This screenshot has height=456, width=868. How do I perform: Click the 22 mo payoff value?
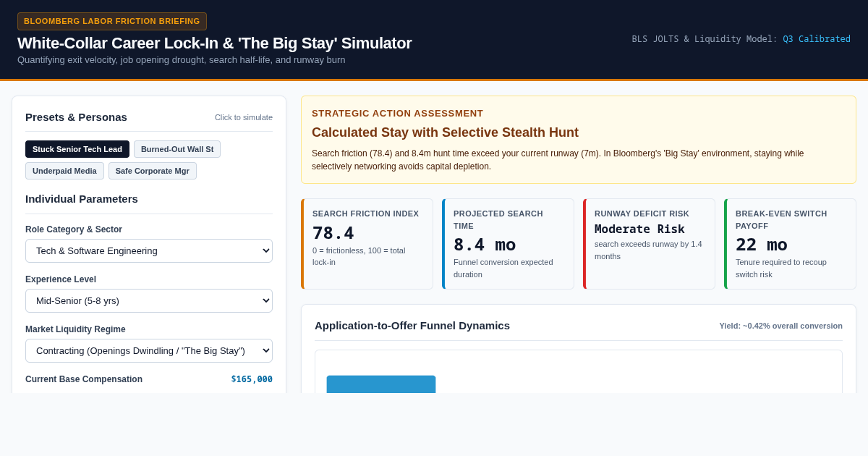[x=762, y=245]
